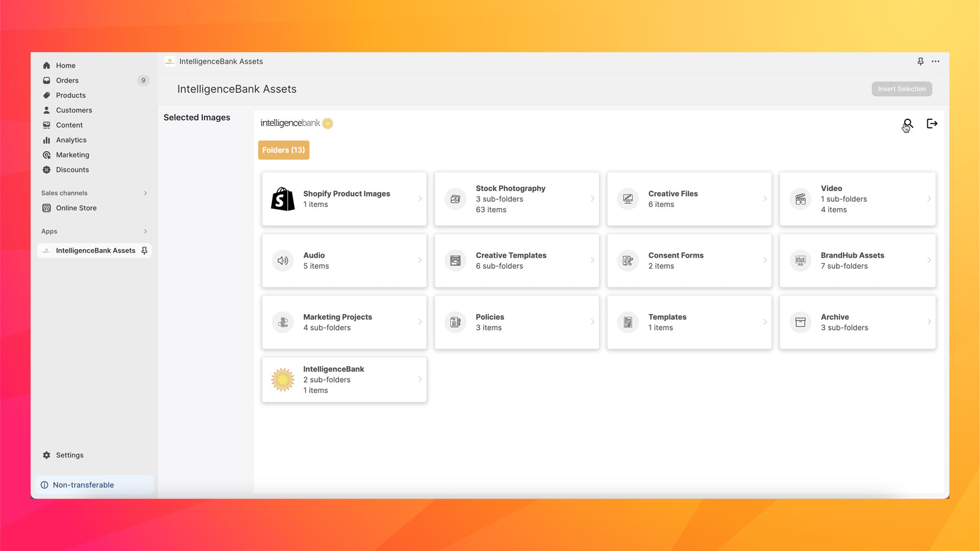
Task: Open Online Store sales channel
Action: coord(77,208)
